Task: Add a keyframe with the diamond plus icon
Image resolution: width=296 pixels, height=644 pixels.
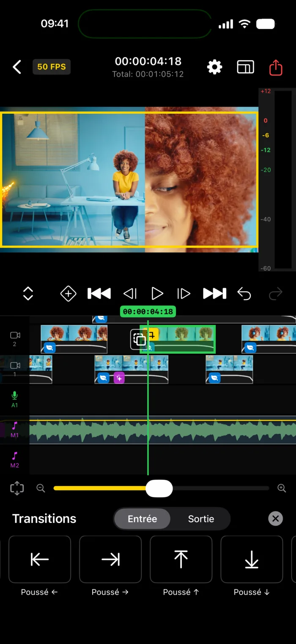Action: [x=68, y=294]
